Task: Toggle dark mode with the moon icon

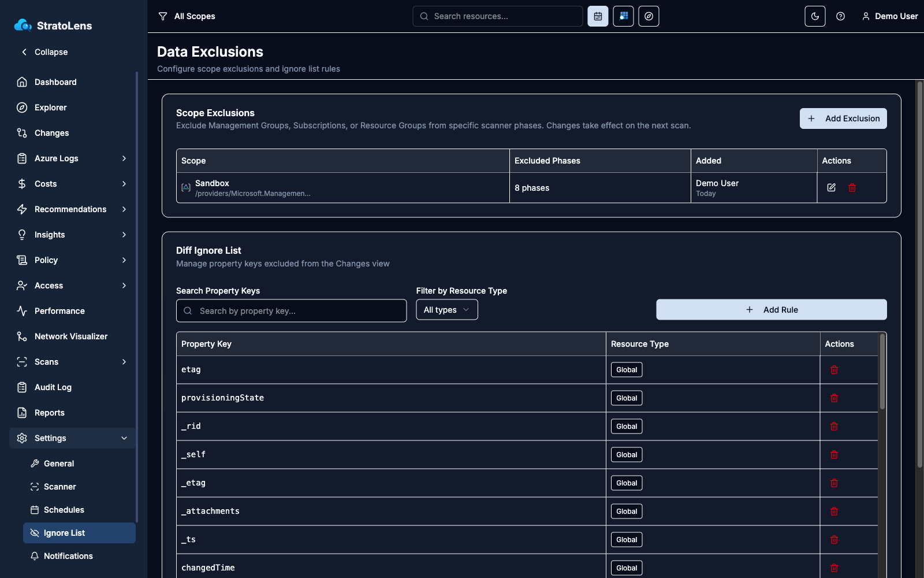Action: pos(815,16)
